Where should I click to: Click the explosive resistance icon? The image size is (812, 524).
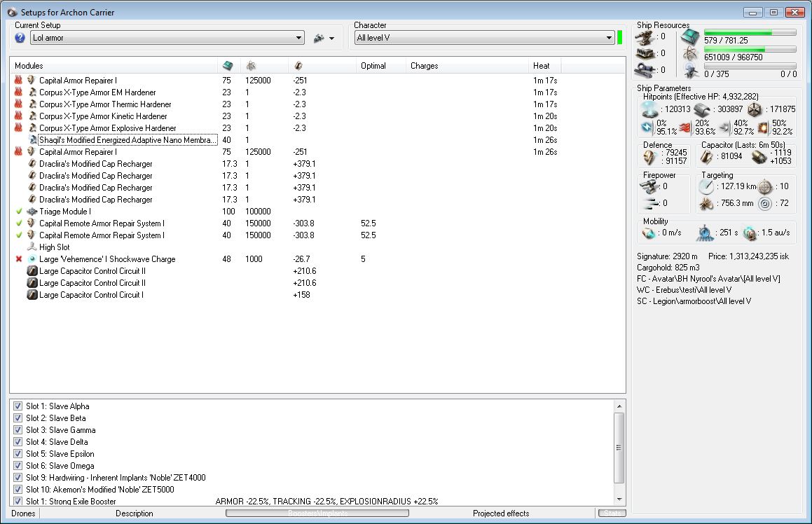(x=764, y=127)
